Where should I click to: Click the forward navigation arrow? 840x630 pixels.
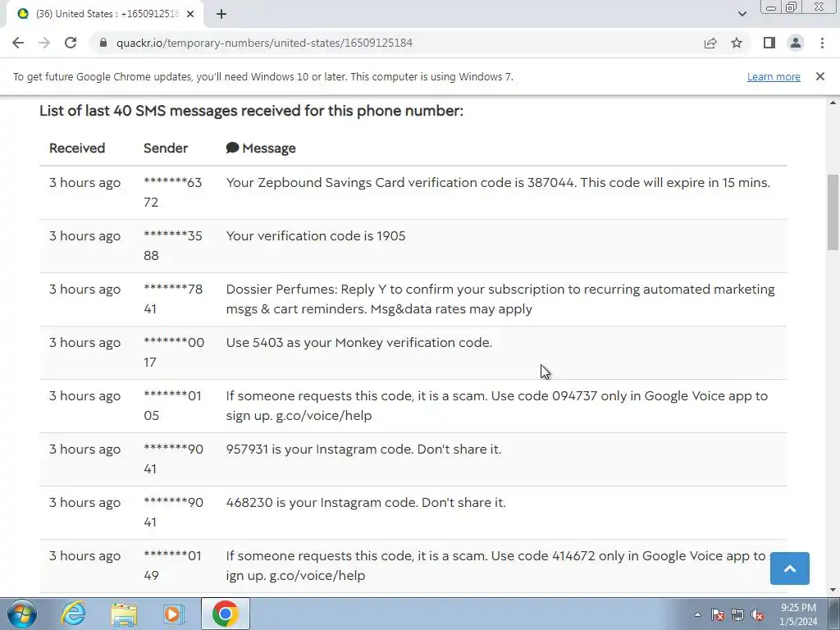(44, 43)
